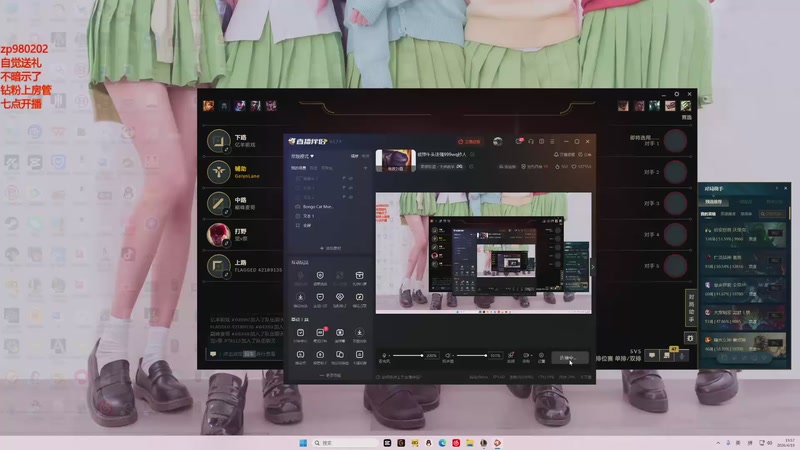Viewport: 800px width, 450px height.
Task: Click the diamond icon in the interactive tools grid
Action: pos(340,299)
